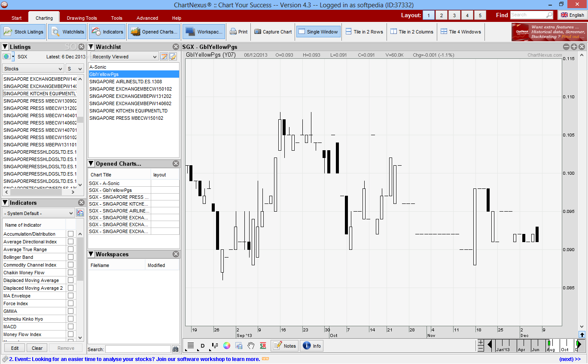Collapse the Indicators panel triangle
The height and width of the screenshot is (364, 588).
coord(5,203)
